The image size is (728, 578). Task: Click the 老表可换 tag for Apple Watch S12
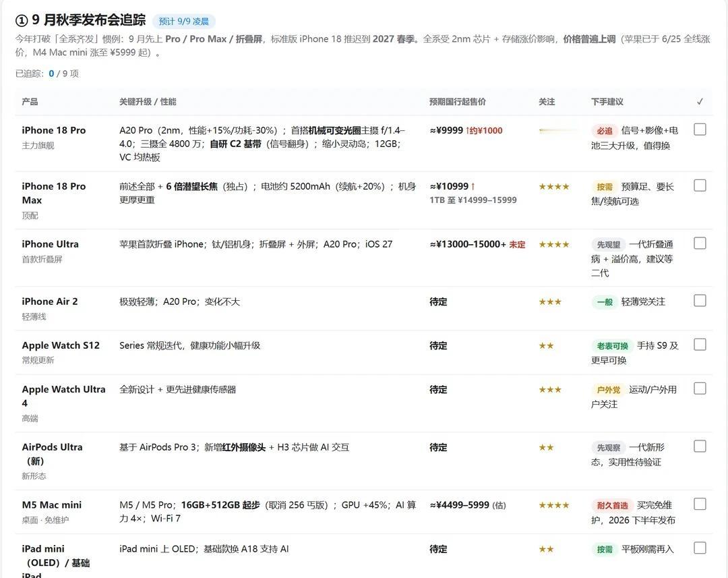click(x=612, y=346)
